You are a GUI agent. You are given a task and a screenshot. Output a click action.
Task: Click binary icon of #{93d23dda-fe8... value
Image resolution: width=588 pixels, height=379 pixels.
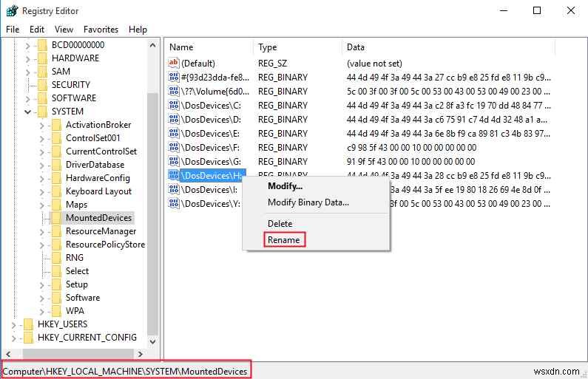174,77
